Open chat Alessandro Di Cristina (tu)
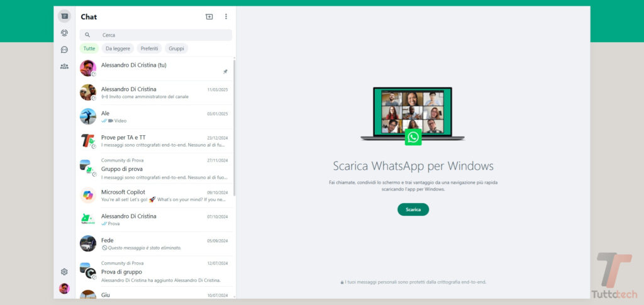This screenshot has height=305, width=644. [154, 69]
